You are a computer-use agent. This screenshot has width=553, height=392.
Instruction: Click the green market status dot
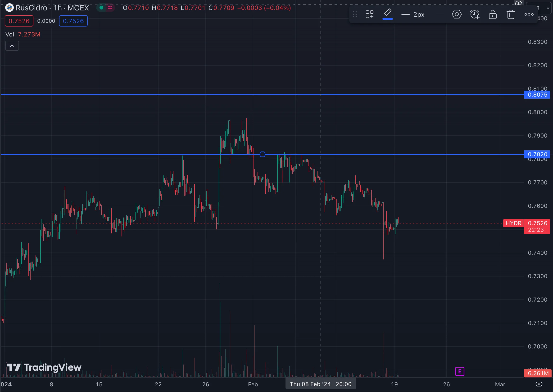101,8
